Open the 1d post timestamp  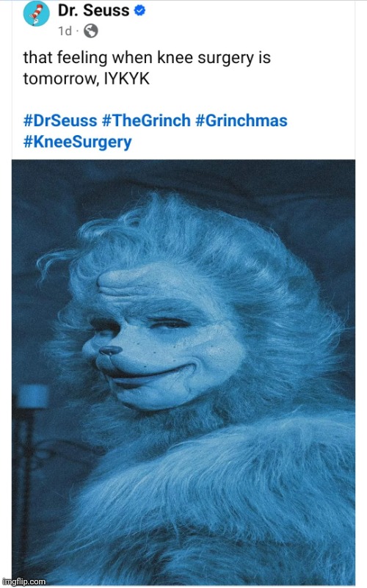point(65,31)
